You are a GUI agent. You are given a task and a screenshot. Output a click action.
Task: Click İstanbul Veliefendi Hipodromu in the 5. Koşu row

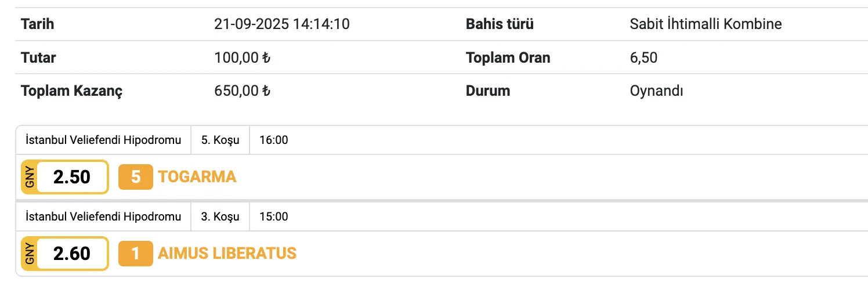pos(104,140)
